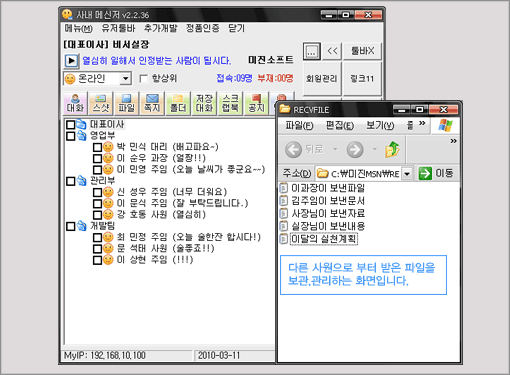Click the 파일 file transfer icon
Image resolution: width=510 pixels, height=375 pixels.
(126, 104)
